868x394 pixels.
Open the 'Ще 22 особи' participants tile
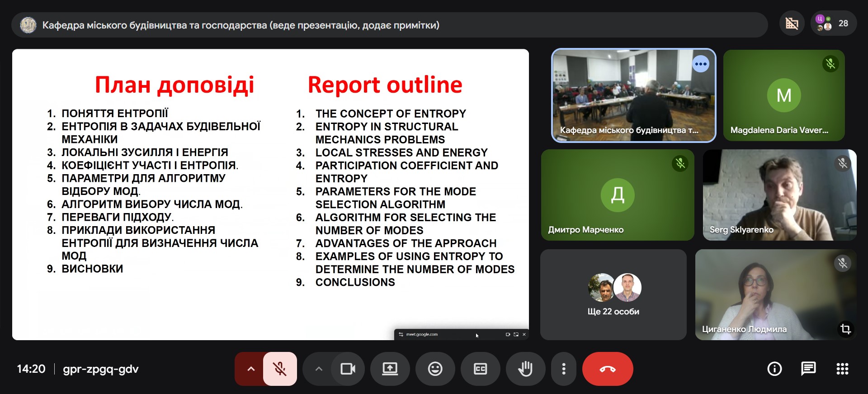pos(613,294)
